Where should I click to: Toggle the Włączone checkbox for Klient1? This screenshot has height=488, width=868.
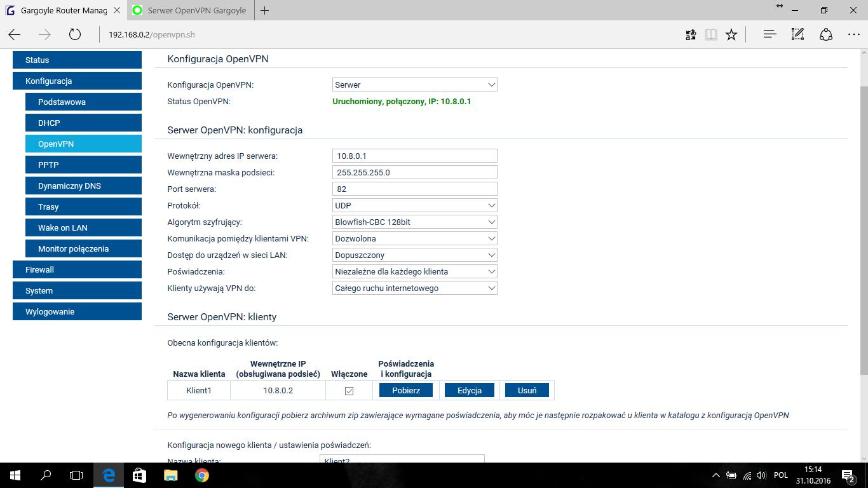(x=349, y=391)
